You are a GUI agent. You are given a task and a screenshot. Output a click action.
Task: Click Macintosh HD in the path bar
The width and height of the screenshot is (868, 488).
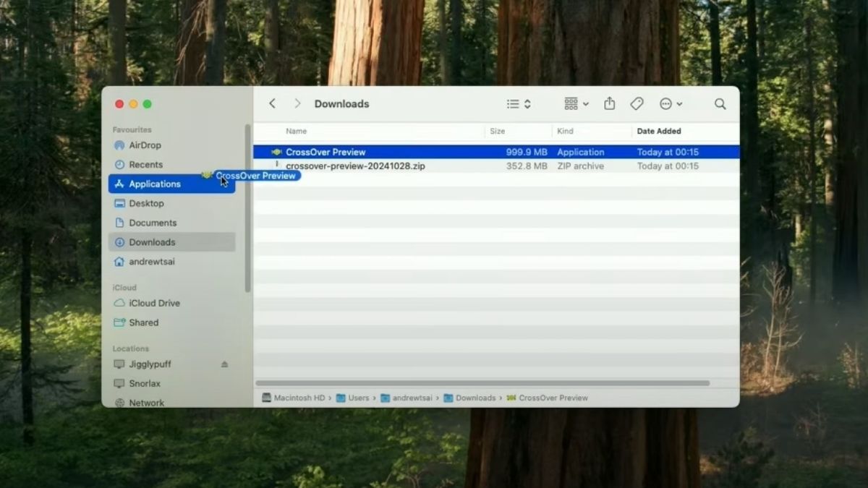point(293,398)
